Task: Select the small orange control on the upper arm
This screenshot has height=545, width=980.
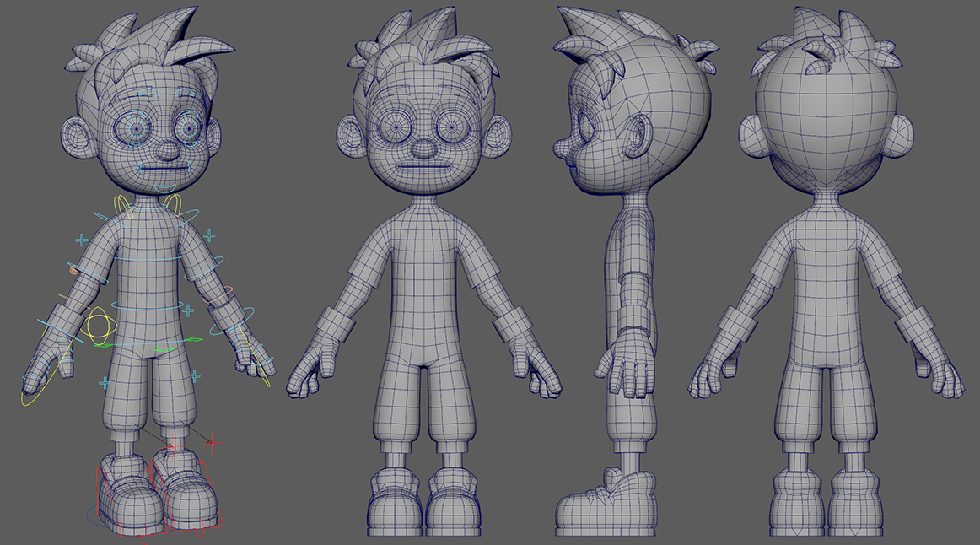Action: pos(73,270)
